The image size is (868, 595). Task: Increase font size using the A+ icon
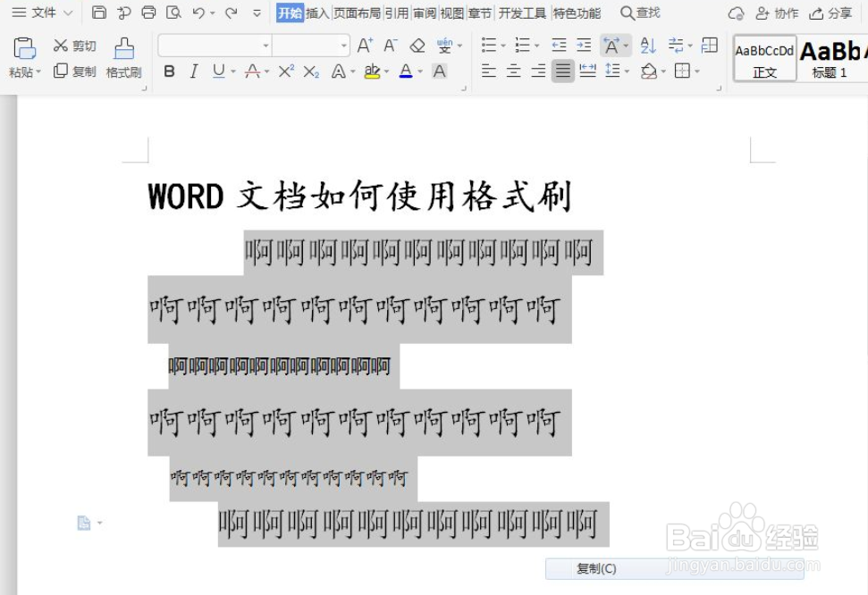(364, 45)
